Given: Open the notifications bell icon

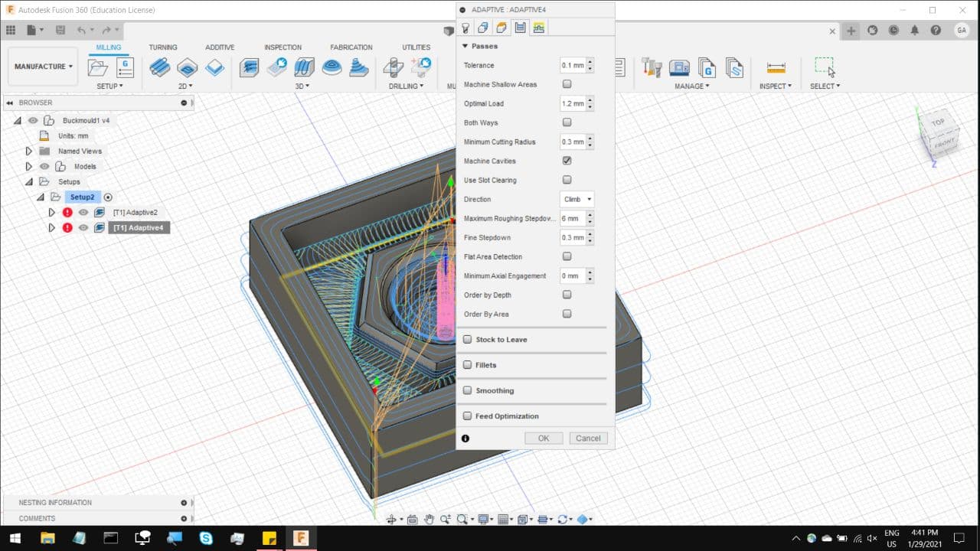Looking at the screenshot, I should pyautogui.click(x=915, y=30).
